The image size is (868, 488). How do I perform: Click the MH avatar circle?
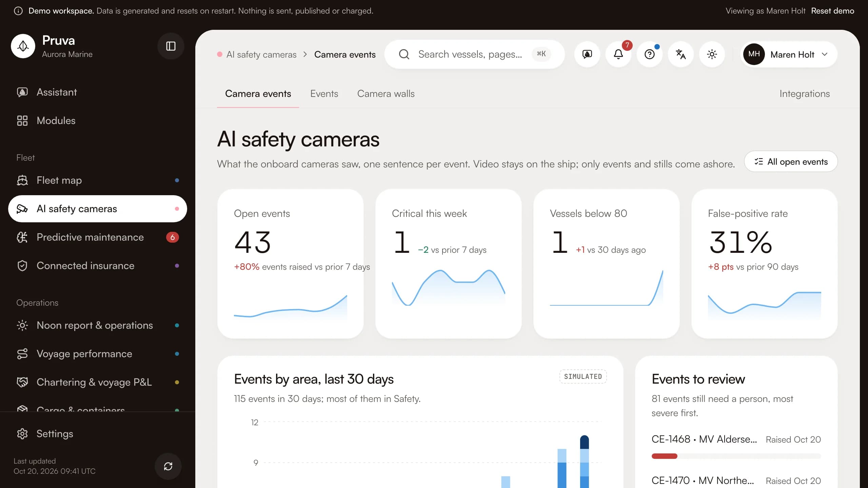coord(754,54)
